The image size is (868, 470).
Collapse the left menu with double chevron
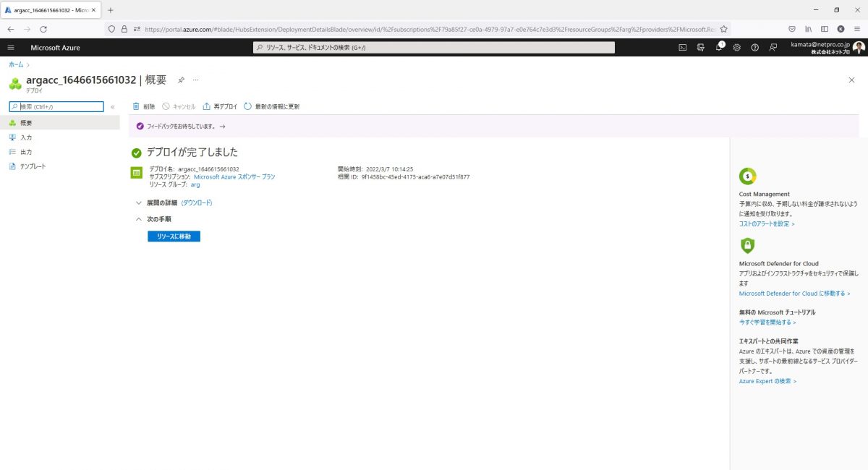[x=113, y=107]
